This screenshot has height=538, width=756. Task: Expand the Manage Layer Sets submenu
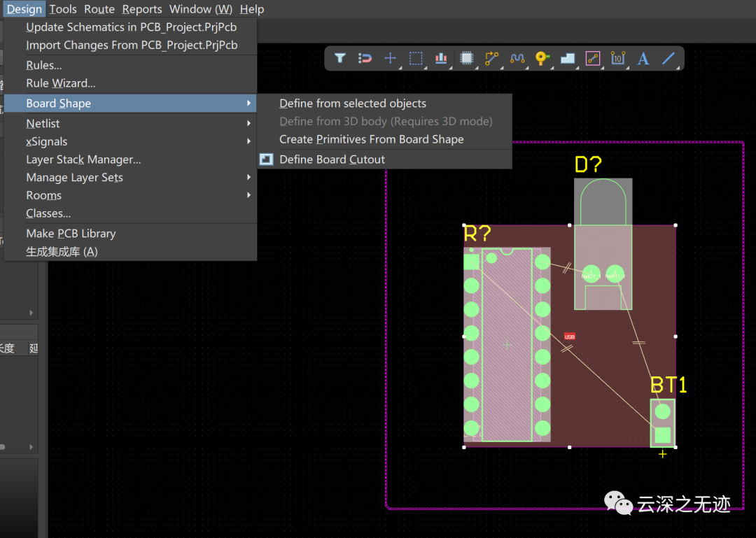pos(130,178)
